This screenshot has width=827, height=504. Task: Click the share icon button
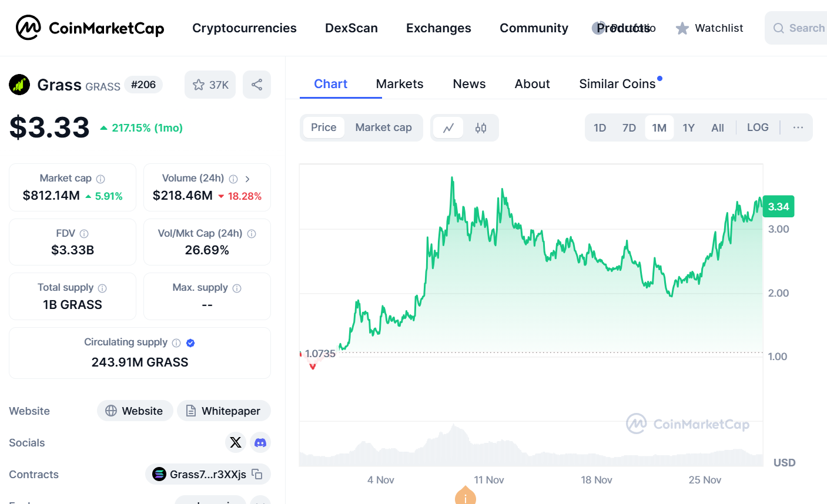[257, 85]
